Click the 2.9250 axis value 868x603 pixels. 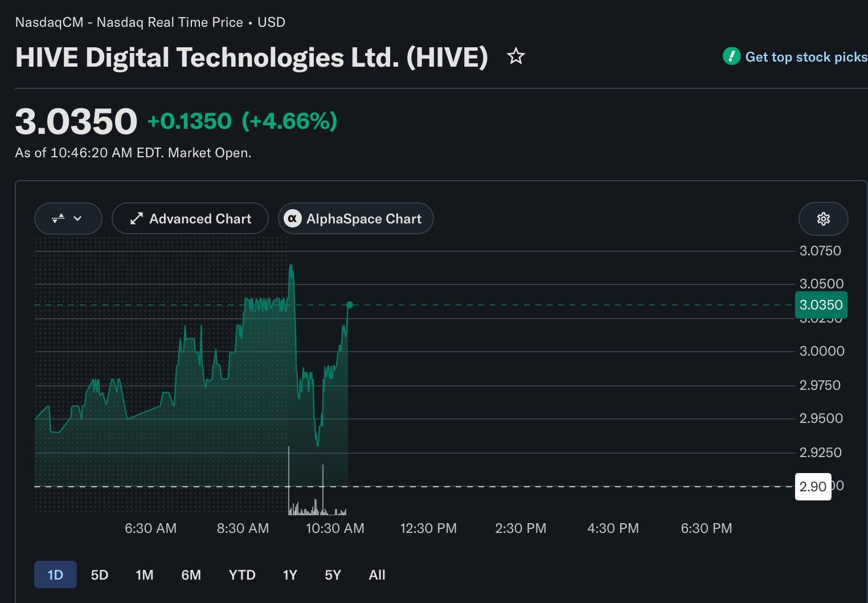click(821, 453)
